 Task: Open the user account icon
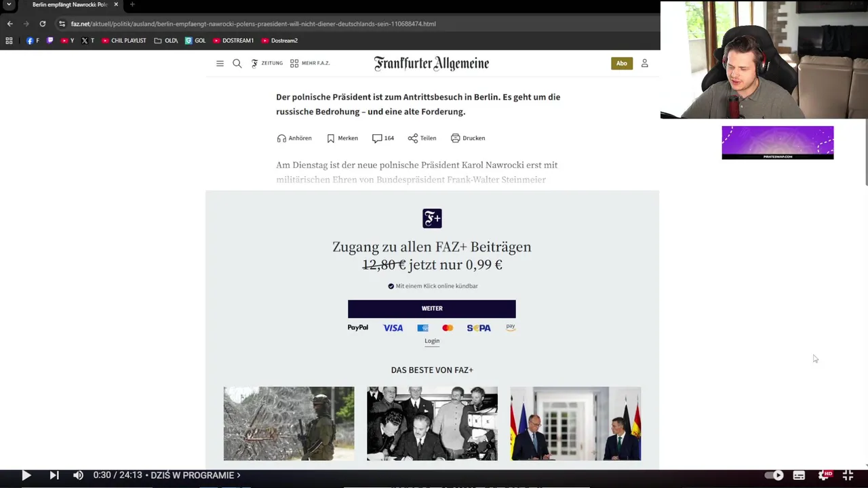coord(645,63)
